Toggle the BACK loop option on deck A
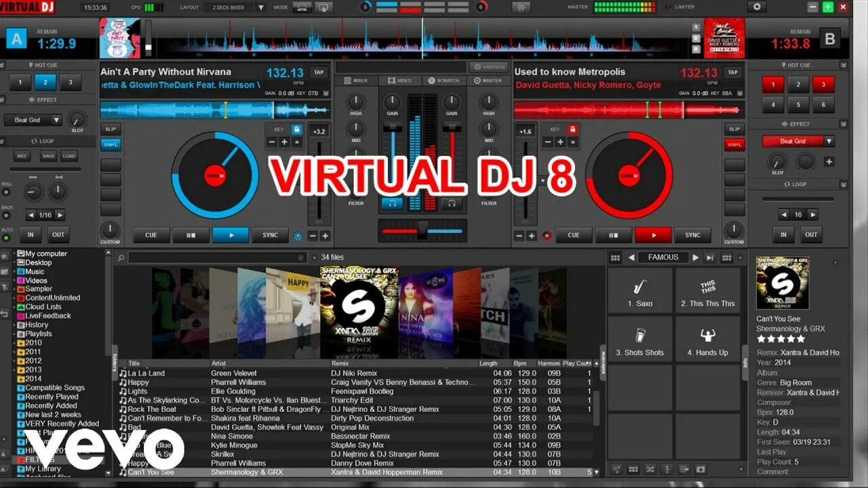This screenshot has height=488, width=868. [x=7, y=216]
